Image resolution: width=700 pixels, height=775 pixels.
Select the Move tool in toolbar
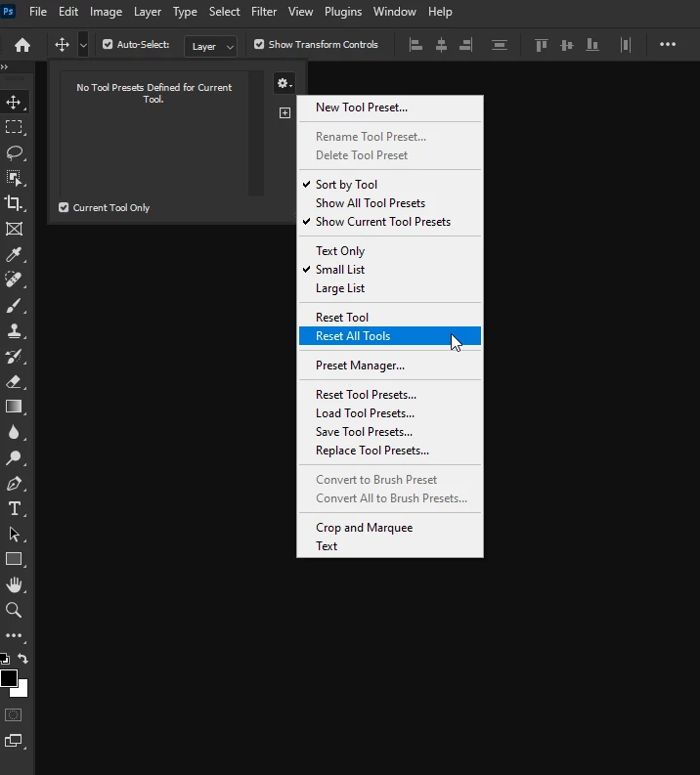pyautogui.click(x=14, y=103)
